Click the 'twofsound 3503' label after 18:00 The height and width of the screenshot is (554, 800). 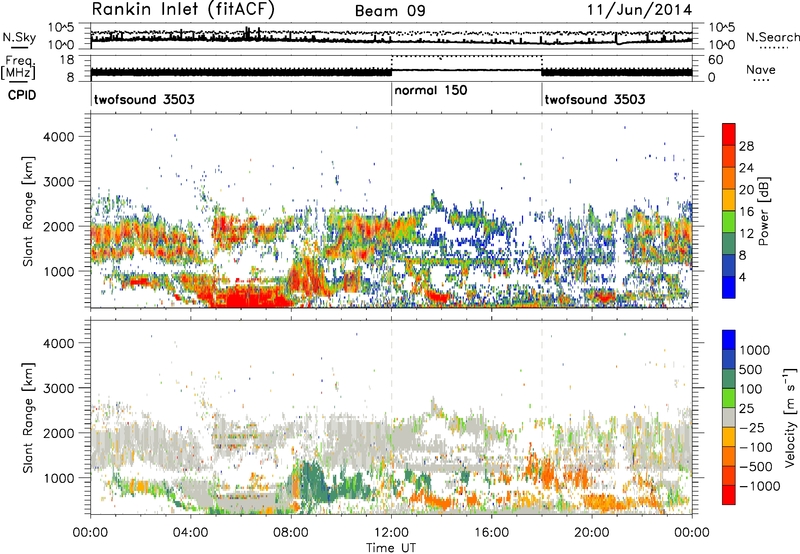(x=595, y=99)
